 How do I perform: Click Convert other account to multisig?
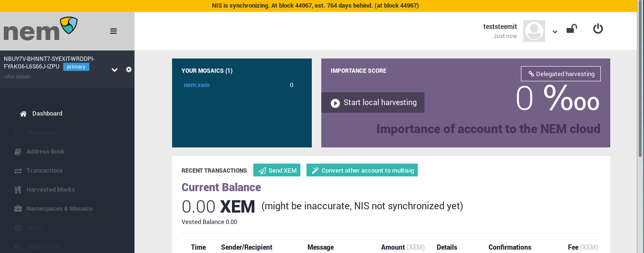(362, 170)
